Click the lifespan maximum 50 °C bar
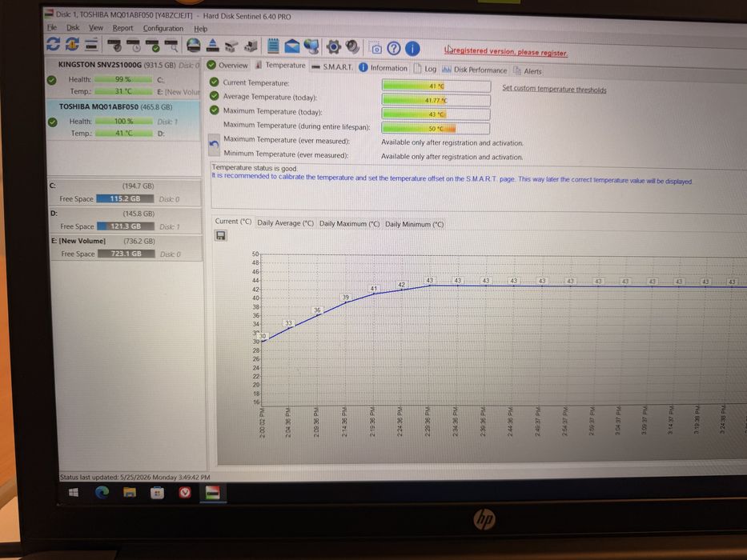This screenshot has height=560, width=747. (436, 128)
